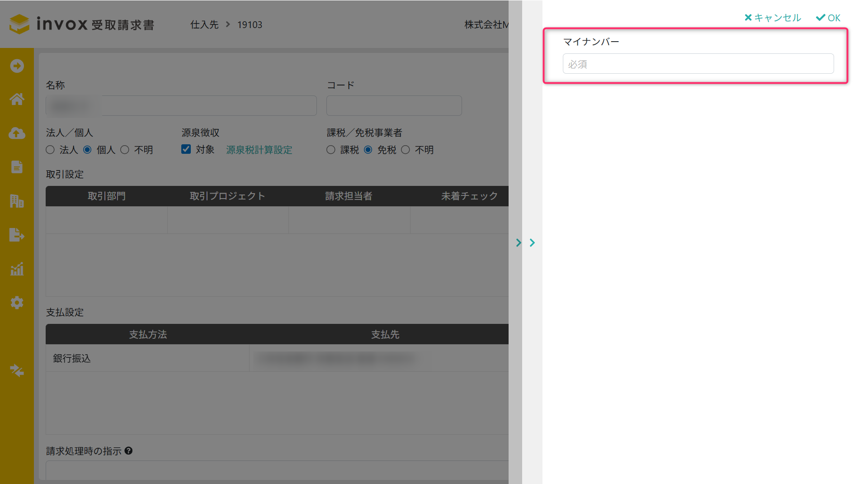Click the マイナンバー input field
868x484 pixels.
click(x=698, y=64)
